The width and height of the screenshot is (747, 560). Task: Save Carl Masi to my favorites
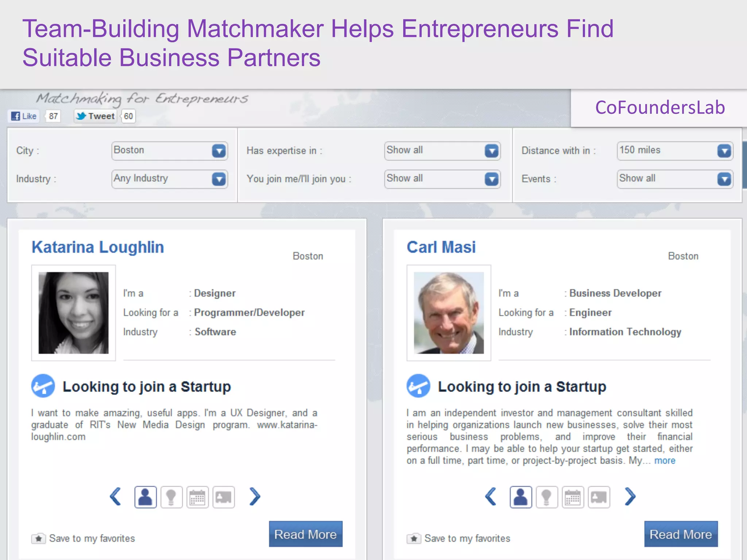(x=458, y=538)
